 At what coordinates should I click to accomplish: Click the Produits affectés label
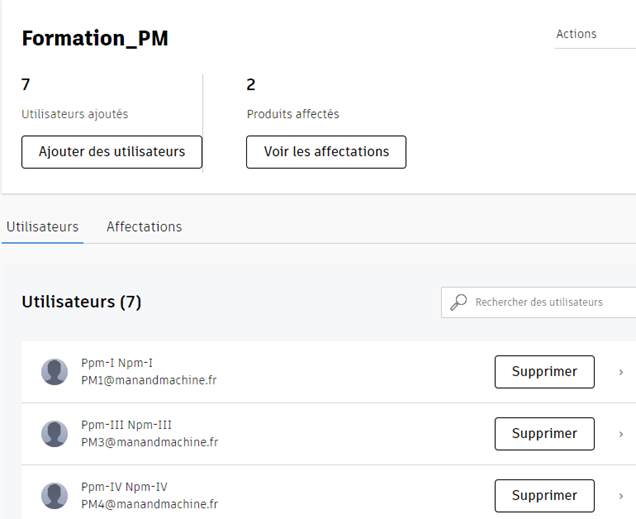tap(293, 114)
